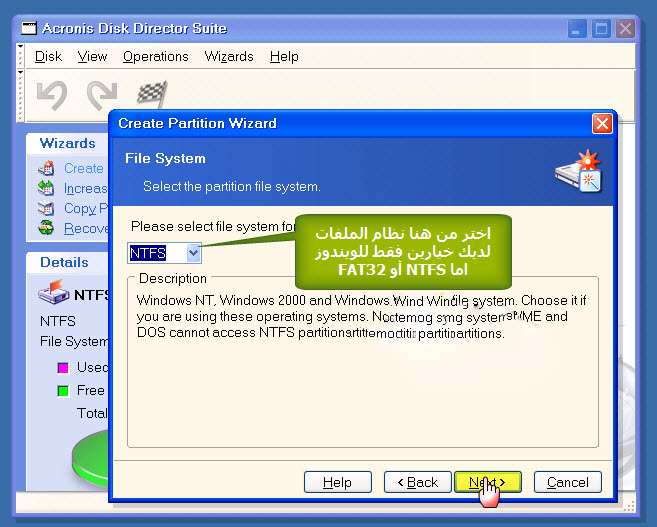Viewport: 657px width, 527px height.
Task: Maximize the Acronis Disk Director window
Action: [601, 29]
